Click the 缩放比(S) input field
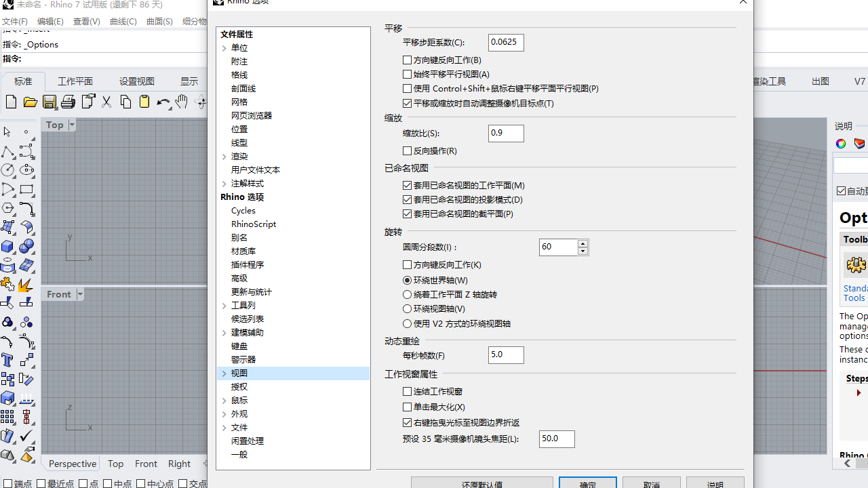868x488 pixels. (506, 134)
